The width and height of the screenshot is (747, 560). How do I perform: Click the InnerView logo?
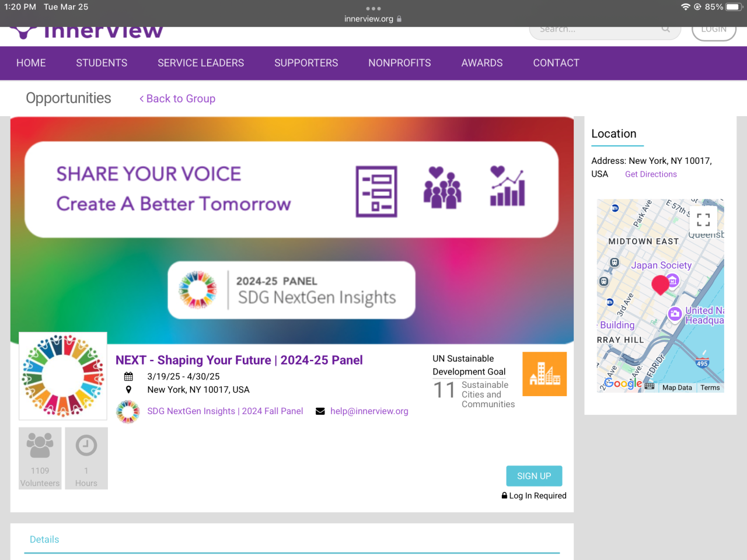(x=86, y=32)
